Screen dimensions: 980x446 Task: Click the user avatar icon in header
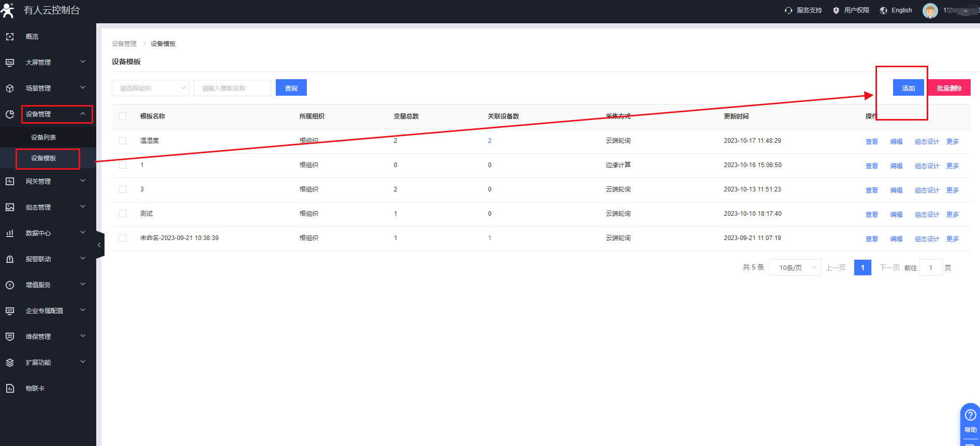pos(930,11)
